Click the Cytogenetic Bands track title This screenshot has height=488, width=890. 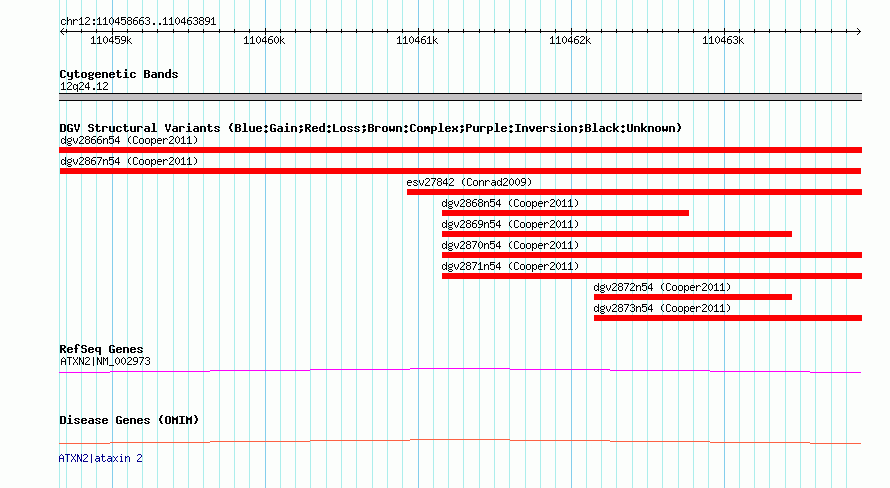click(119, 74)
